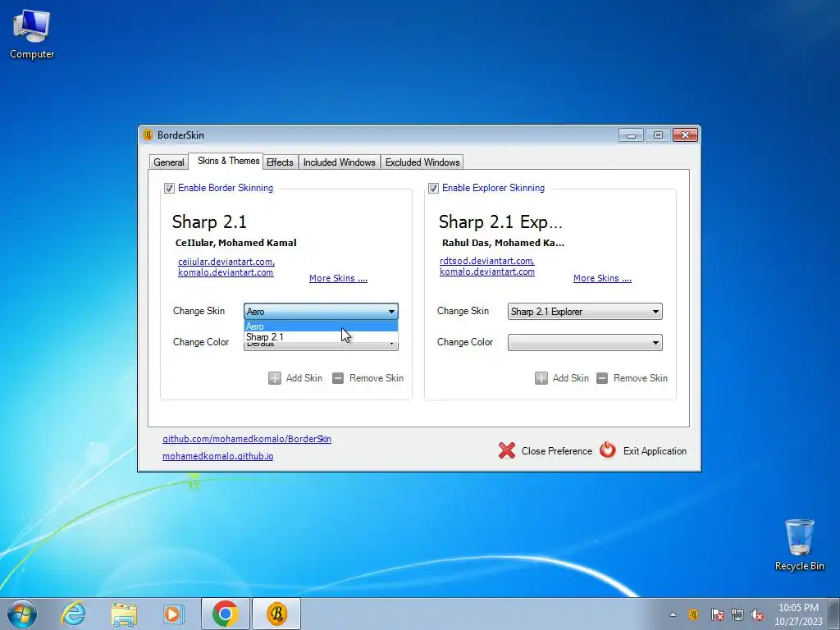Screen dimensions: 840x630
Task: Open rdtsod.deviantart.com link
Action: click(487, 261)
